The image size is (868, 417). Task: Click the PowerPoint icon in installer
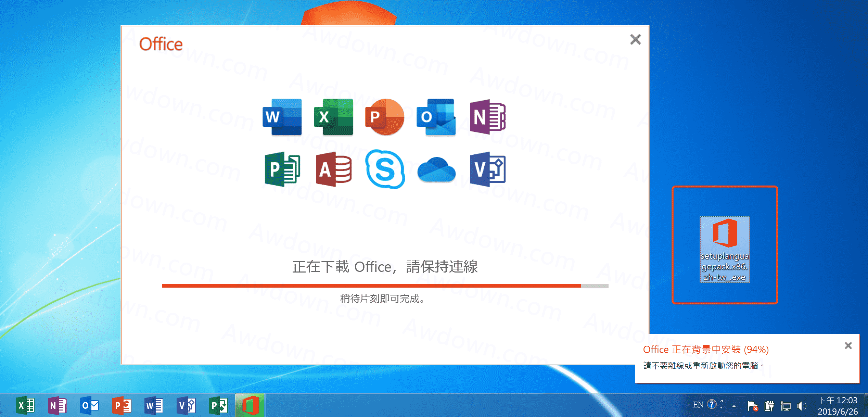click(385, 117)
